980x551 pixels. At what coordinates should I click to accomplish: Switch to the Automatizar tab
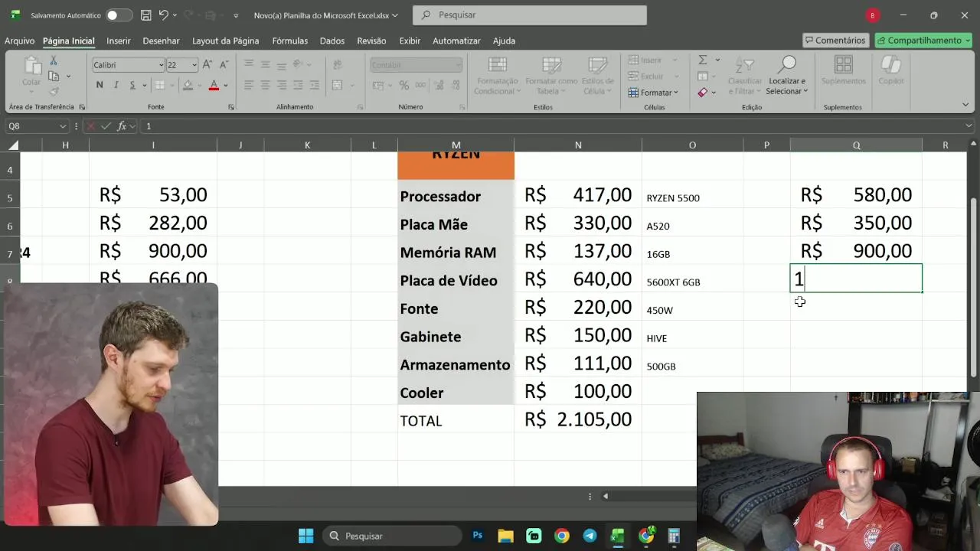click(456, 41)
